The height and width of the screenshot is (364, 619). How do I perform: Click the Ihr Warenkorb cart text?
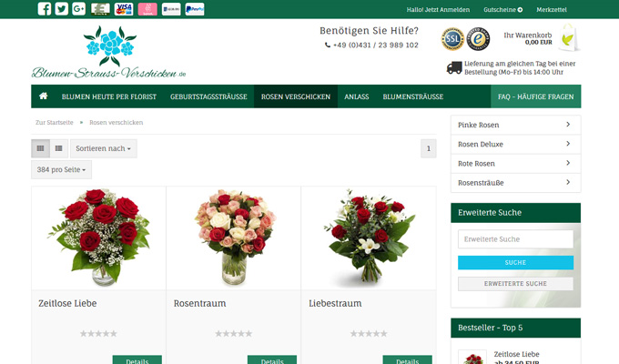click(528, 35)
